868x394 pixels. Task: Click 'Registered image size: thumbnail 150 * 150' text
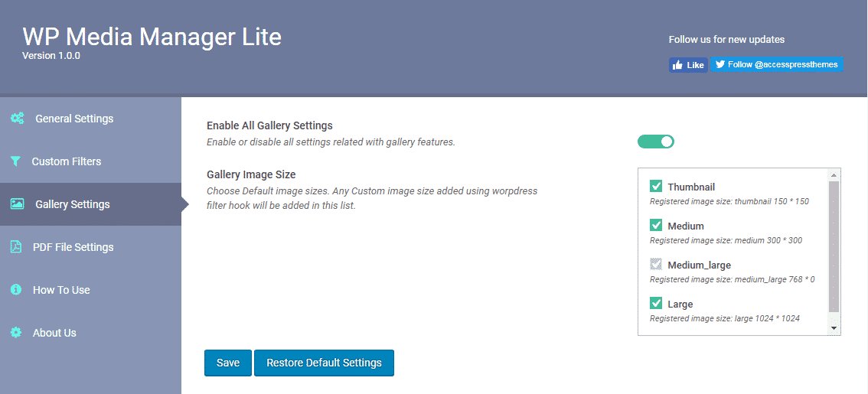point(729,201)
